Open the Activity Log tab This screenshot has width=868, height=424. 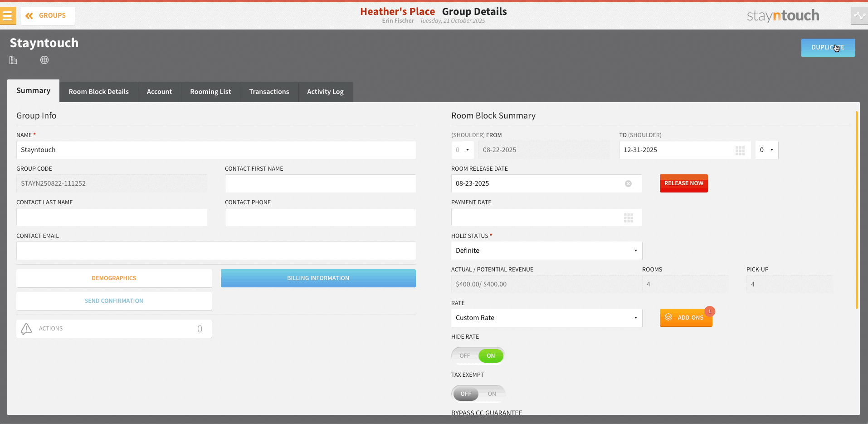click(x=325, y=92)
